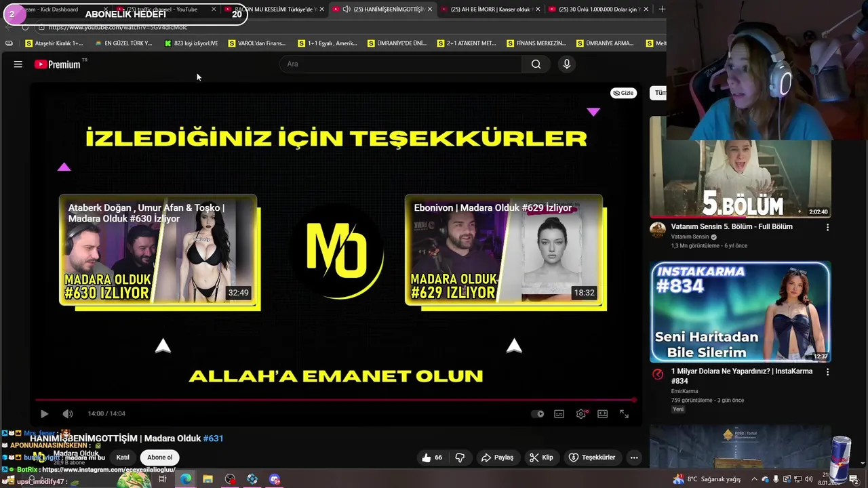Screen dimensions: 868x488
Task: Mute the video using the volume icon
Action: [x=68, y=413]
